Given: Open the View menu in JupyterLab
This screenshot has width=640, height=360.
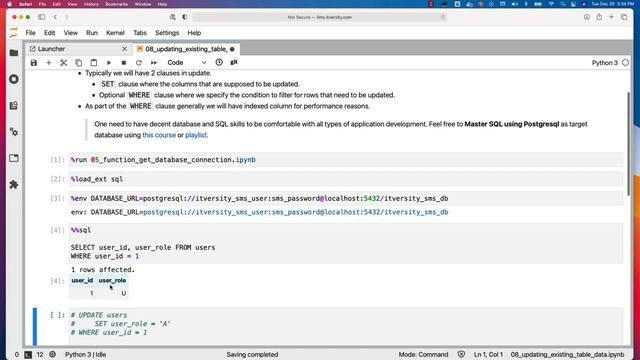Looking at the screenshot, I should tap(71, 33).
